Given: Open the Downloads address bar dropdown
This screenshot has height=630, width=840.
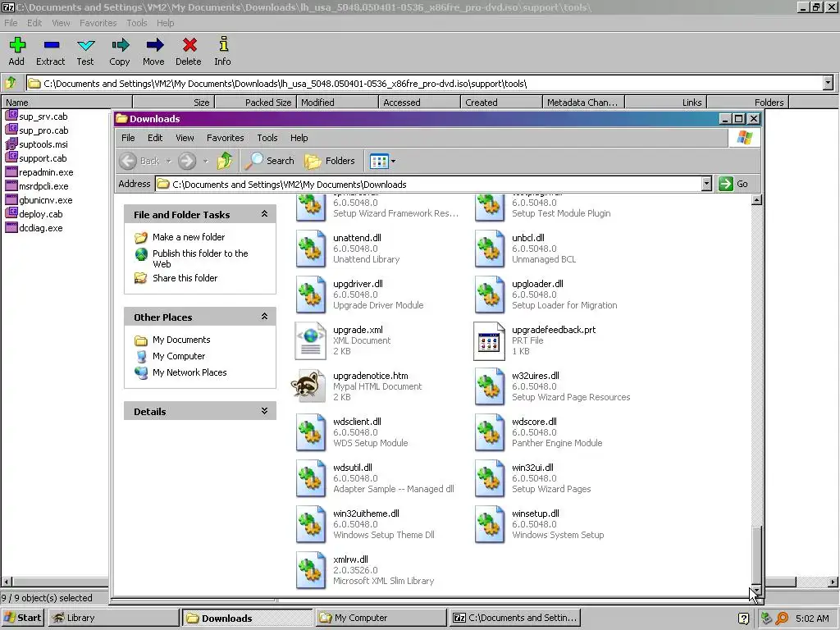Looking at the screenshot, I should click(706, 184).
